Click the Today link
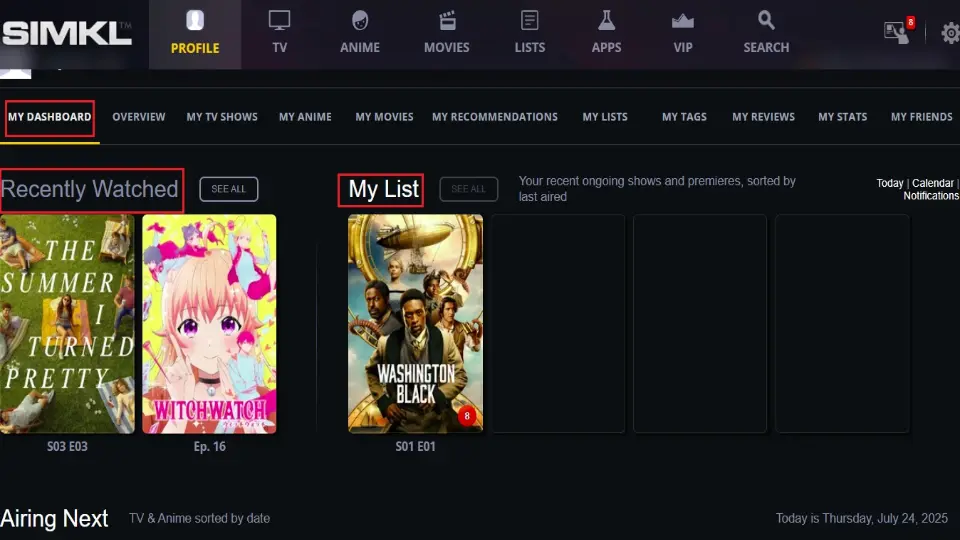This screenshot has width=960, height=540. click(x=890, y=183)
